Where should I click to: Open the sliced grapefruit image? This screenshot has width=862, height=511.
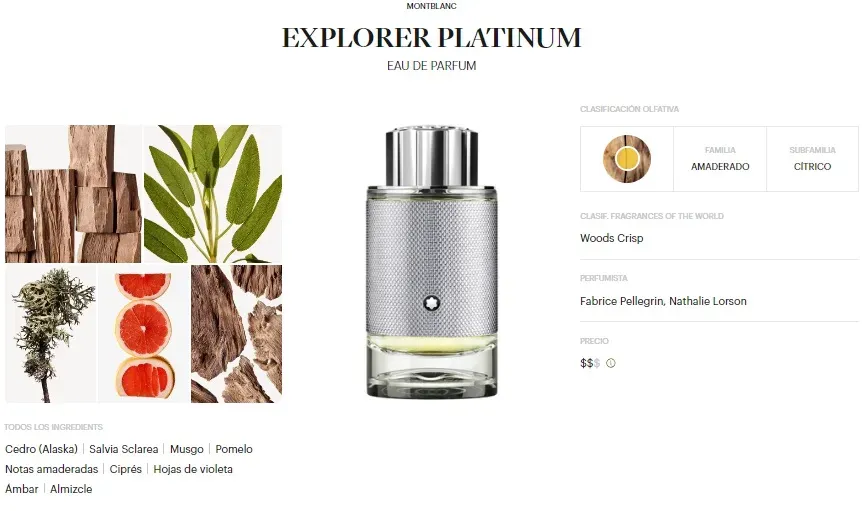143,334
